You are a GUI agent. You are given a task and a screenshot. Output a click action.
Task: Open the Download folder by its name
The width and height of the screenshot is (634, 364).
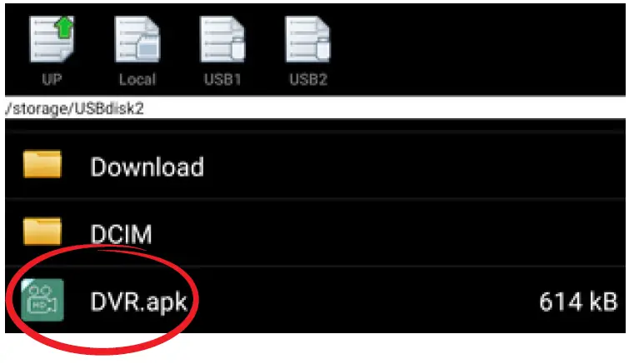(147, 167)
